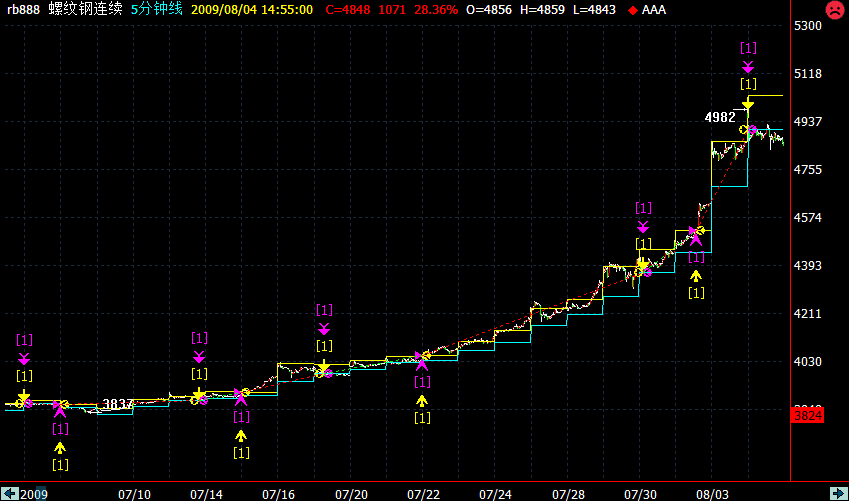
Task: Click the 07/16 date label
Action: pyautogui.click(x=278, y=494)
